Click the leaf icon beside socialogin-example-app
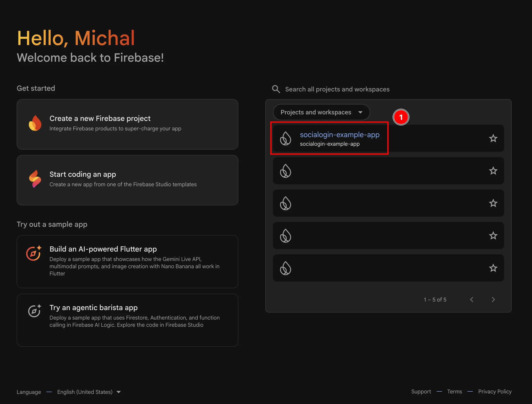 [286, 138]
